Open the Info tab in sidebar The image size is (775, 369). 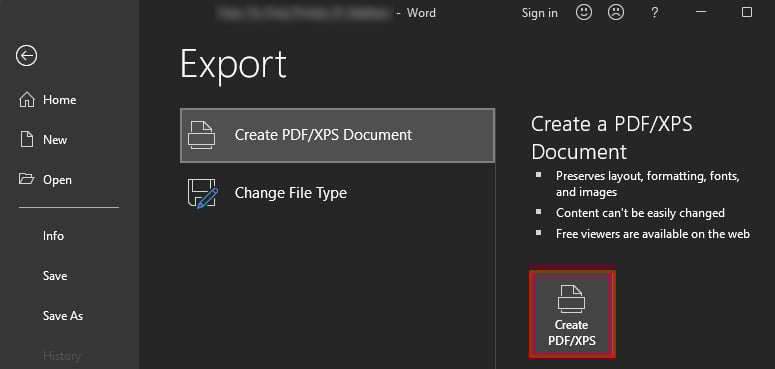[x=53, y=236]
